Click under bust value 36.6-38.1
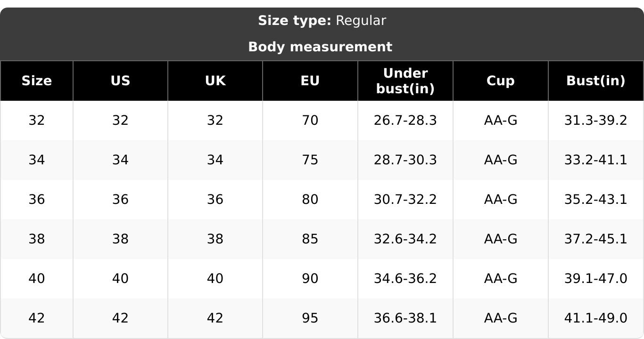The width and height of the screenshot is (644, 339). coord(405,318)
